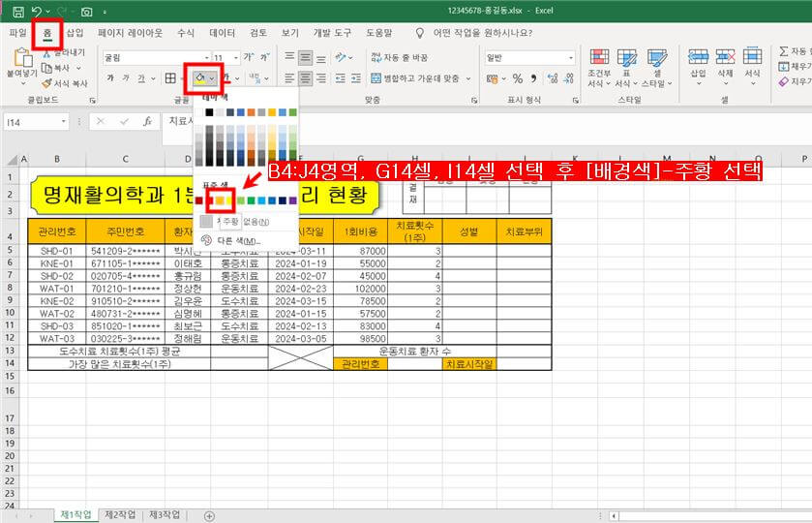Click the fx insert function button
The width and height of the screenshot is (812, 523).
click(x=147, y=122)
